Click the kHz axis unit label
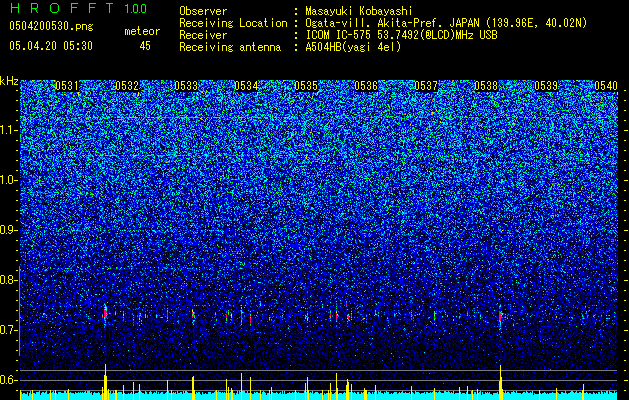Image resolution: width=629 pixels, height=400 pixels. click(x=9, y=81)
